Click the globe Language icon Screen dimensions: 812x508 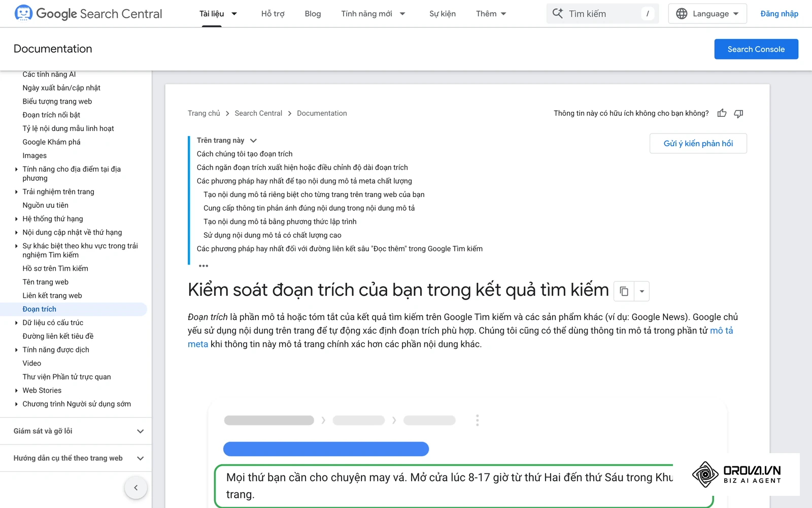(682, 14)
